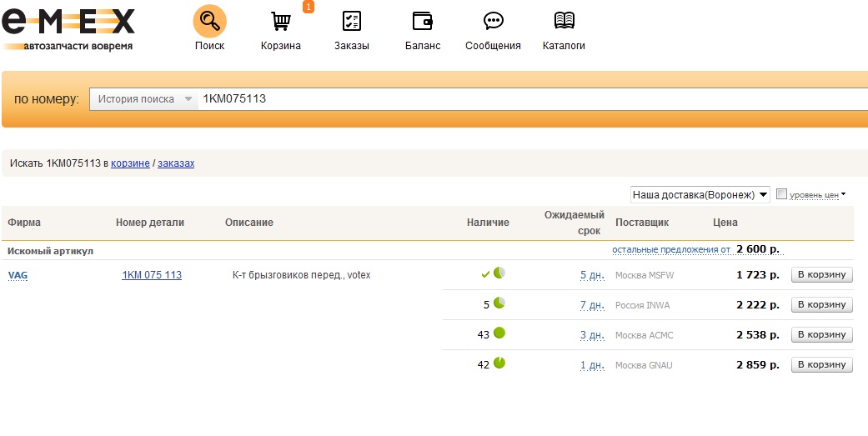Click the Каталоги menu label
The width and height of the screenshot is (868, 436).
(x=564, y=46)
